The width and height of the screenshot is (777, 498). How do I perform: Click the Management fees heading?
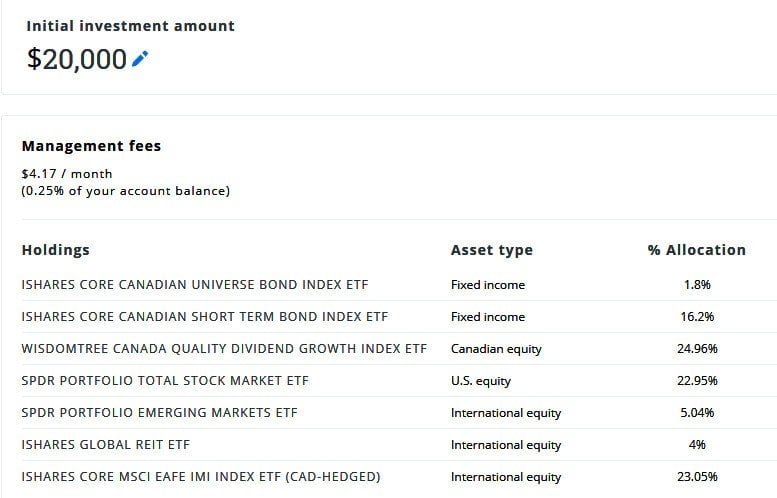tap(91, 146)
